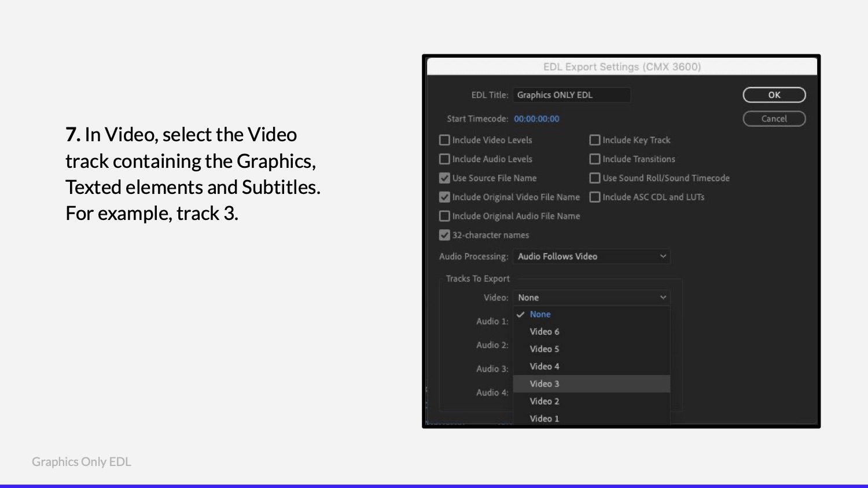Collapse the Video track dropdown
Screen dimensions: 868x488
coord(591,298)
